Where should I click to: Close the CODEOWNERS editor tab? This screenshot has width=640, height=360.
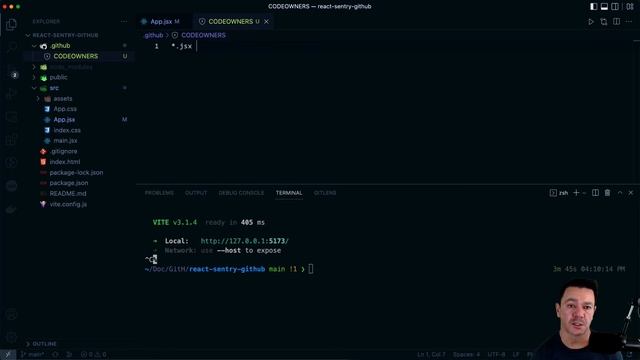point(267,22)
